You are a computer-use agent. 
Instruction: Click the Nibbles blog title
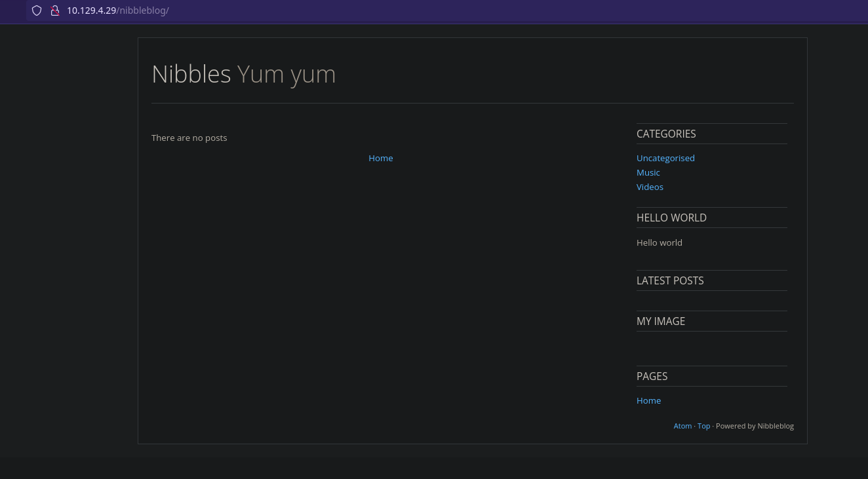tap(191, 74)
